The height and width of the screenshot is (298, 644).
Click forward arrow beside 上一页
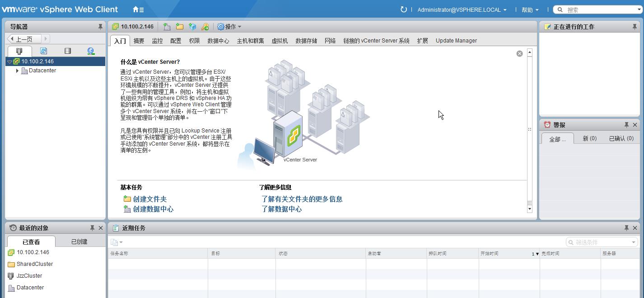click(45, 39)
